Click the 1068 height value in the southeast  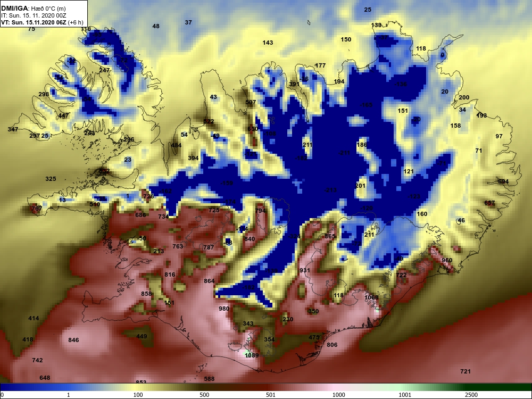pyautogui.click(x=371, y=297)
